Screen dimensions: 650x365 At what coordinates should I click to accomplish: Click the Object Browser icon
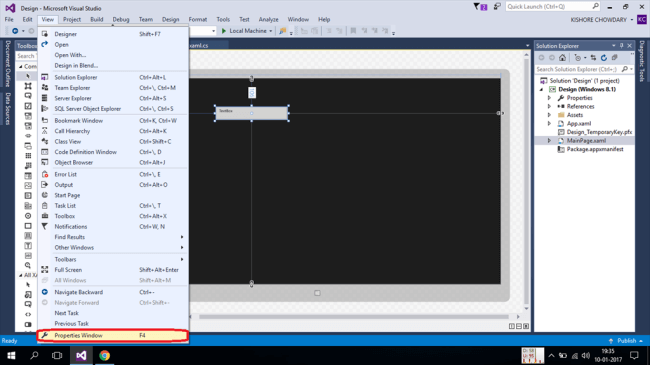pyautogui.click(x=45, y=162)
